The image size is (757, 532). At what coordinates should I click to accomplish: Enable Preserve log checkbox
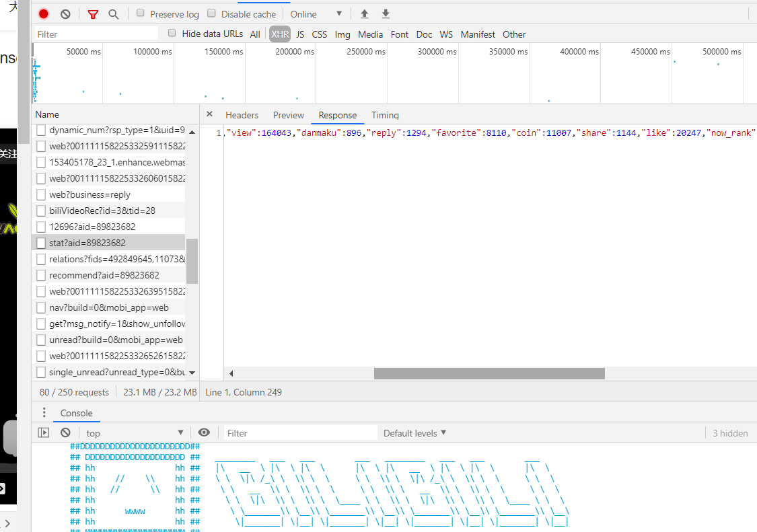point(141,13)
